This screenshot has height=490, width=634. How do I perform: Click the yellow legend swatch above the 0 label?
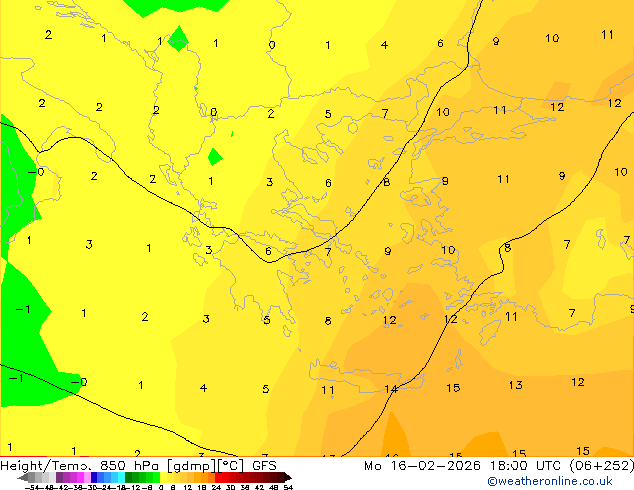[163, 478]
